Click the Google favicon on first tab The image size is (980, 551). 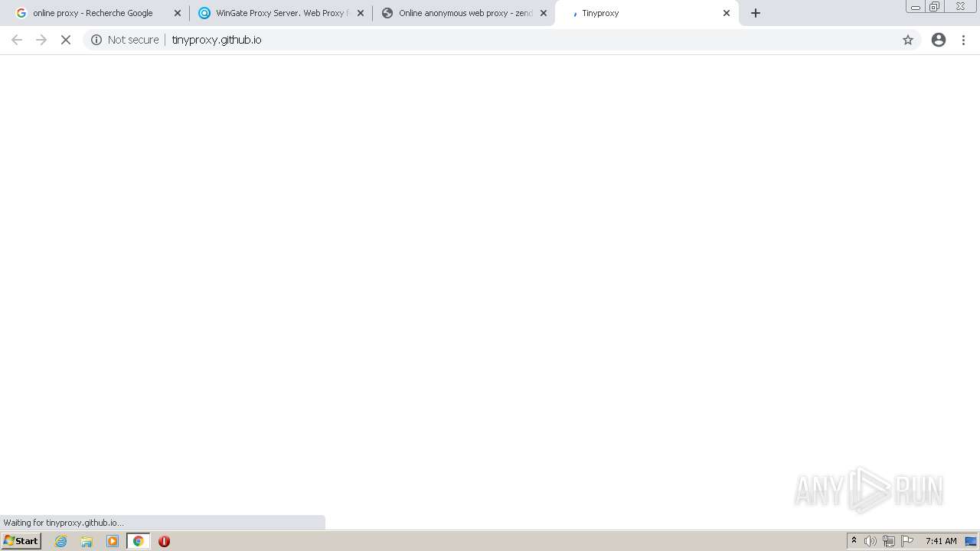21,13
